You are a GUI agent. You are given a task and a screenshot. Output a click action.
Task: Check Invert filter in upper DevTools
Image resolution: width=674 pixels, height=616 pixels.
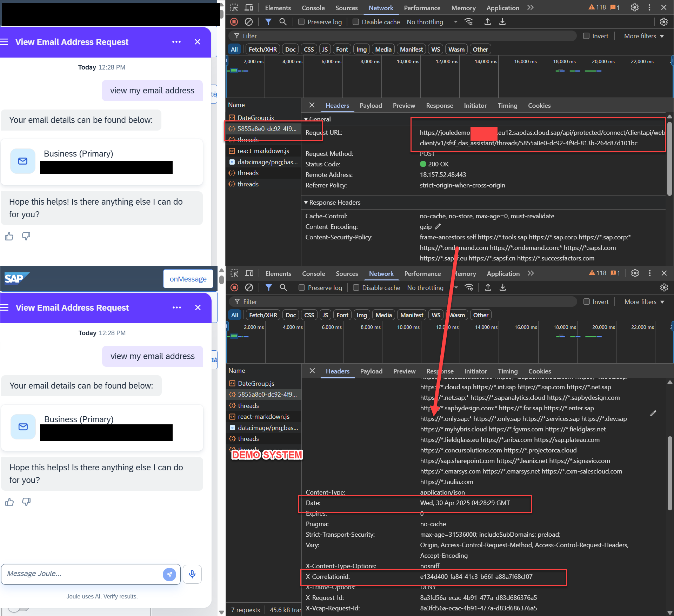tap(586, 36)
